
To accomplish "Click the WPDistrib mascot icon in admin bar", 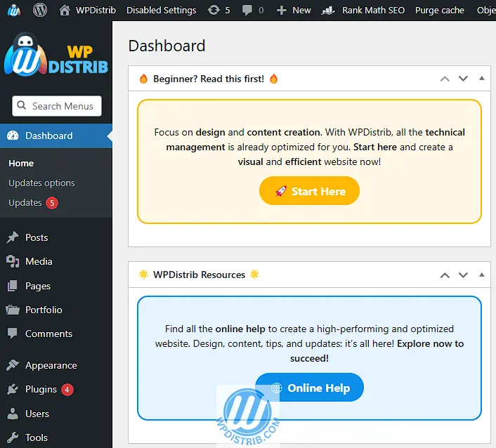I will pos(14,11).
